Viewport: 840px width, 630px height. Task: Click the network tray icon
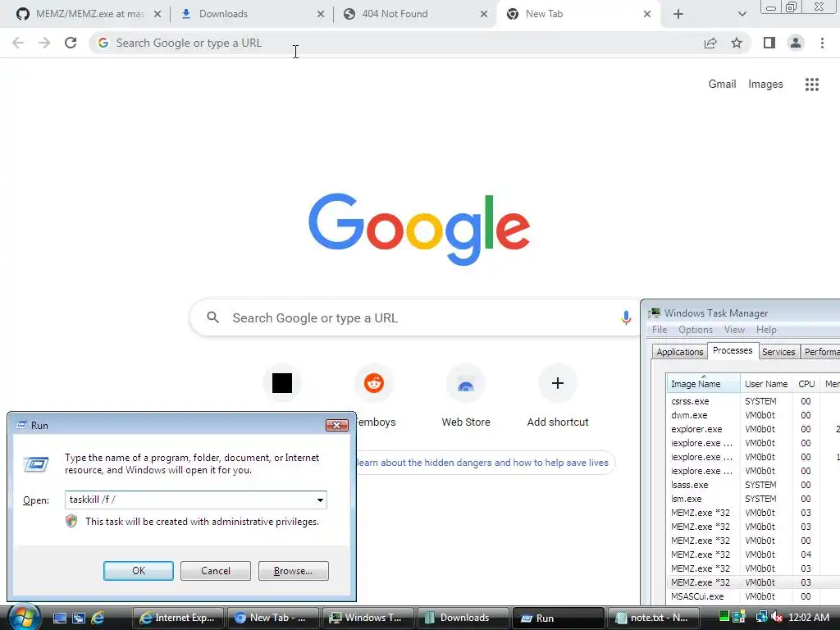[761, 617]
